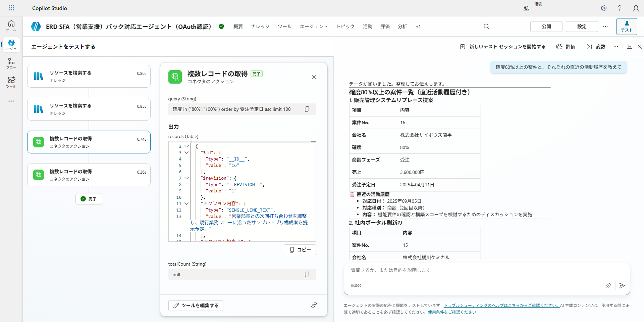Click the コピー button under records
Viewport: 644px width, 322px height.
[300, 250]
